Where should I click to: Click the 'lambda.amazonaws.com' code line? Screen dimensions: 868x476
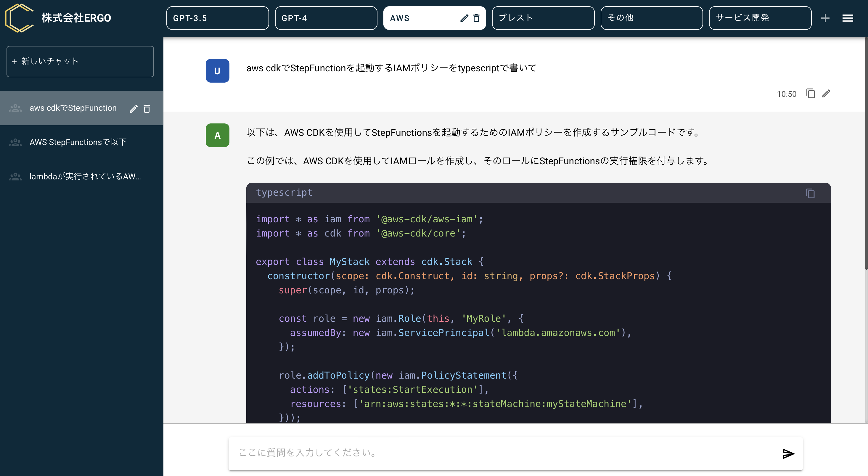(461, 333)
